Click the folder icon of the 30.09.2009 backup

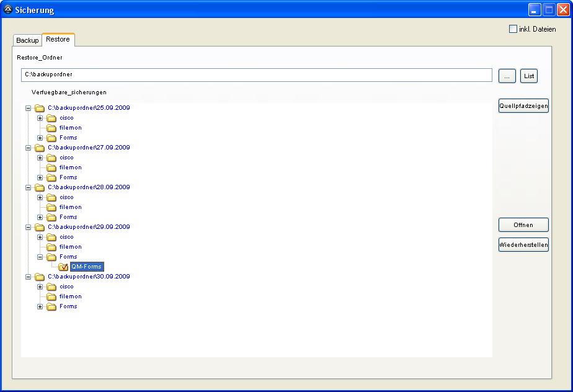tap(40, 277)
